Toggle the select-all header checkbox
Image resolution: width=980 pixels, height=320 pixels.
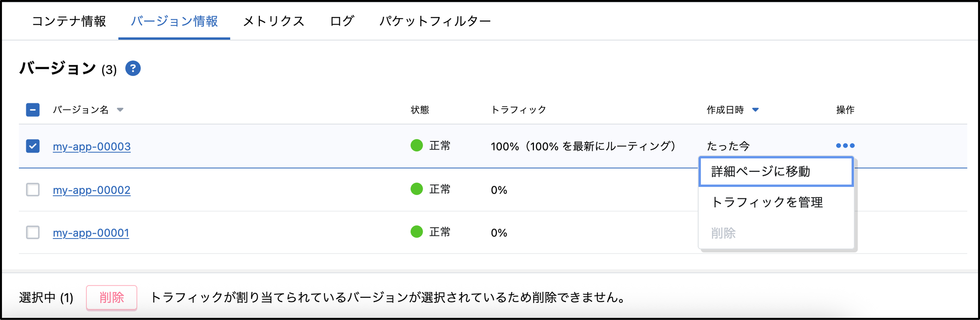[33, 110]
